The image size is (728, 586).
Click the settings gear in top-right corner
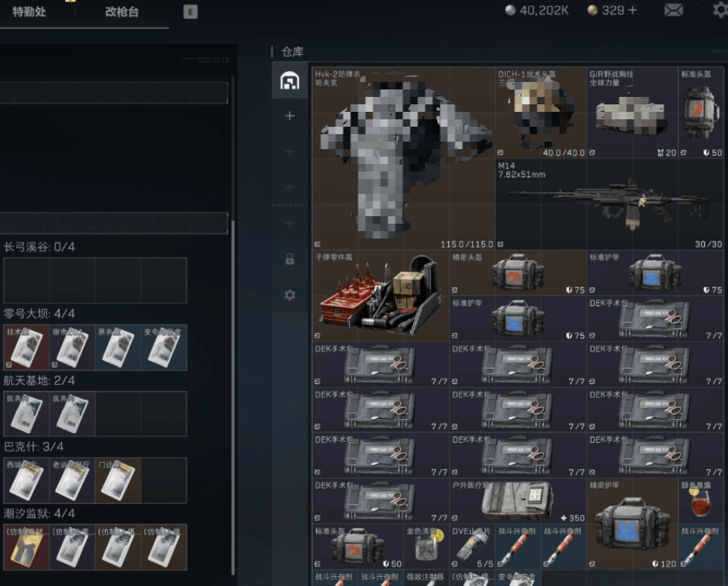pos(719,10)
